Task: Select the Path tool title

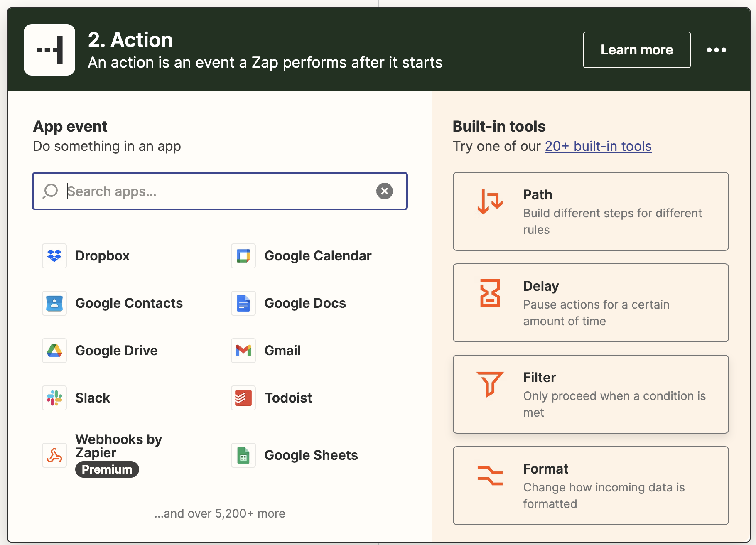Action: coord(538,195)
